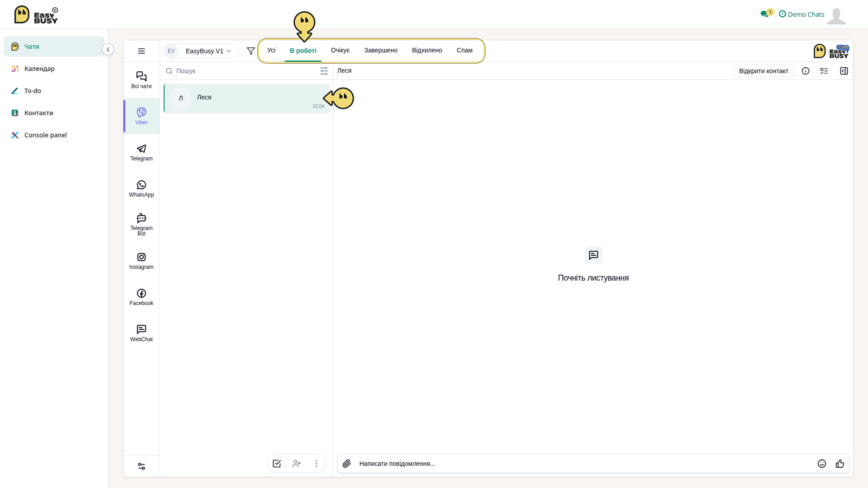Open the emoji picker

tap(822, 464)
